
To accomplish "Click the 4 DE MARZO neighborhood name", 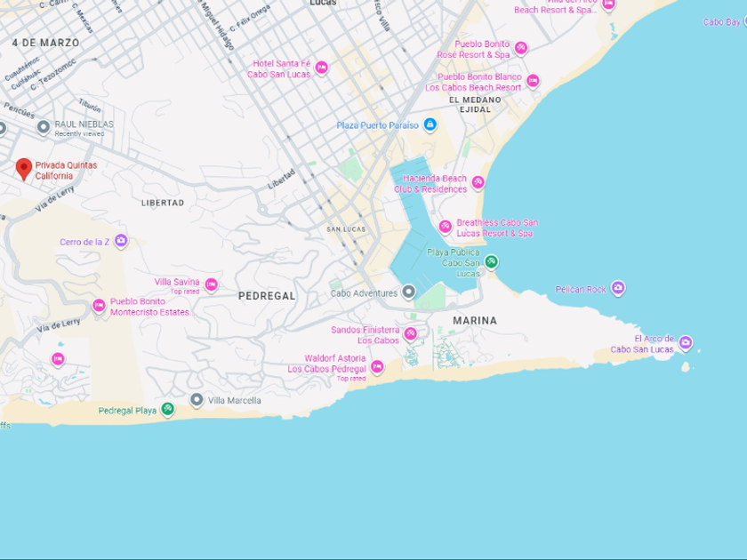I will (45, 43).
